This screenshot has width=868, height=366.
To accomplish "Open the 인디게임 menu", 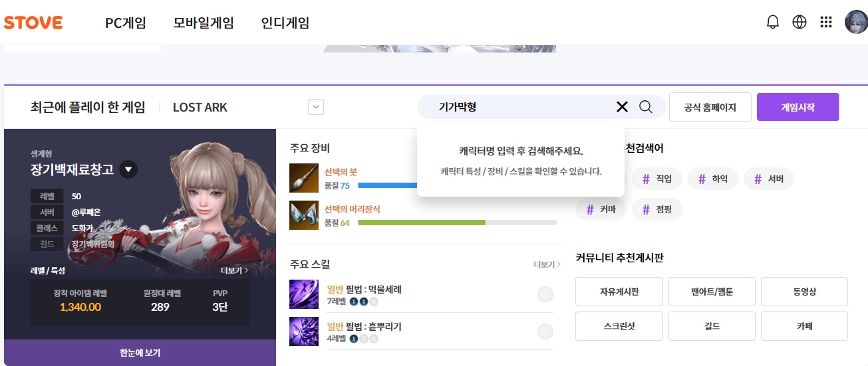I will click(285, 23).
